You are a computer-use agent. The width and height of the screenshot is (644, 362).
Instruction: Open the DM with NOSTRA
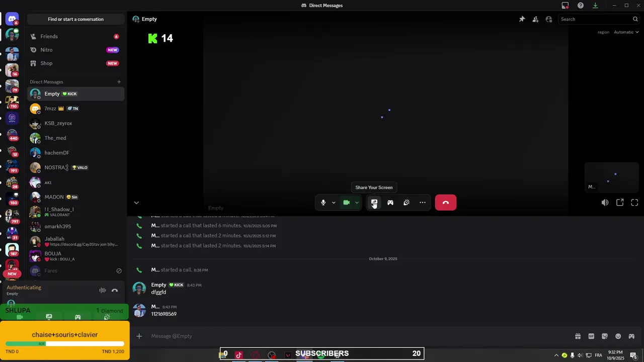pyautogui.click(x=76, y=167)
